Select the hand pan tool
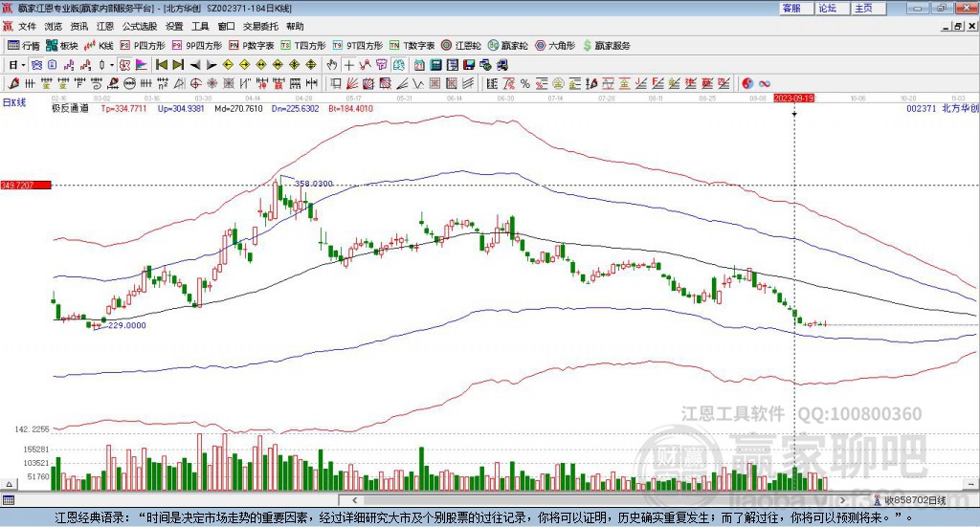 click(332, 65)
